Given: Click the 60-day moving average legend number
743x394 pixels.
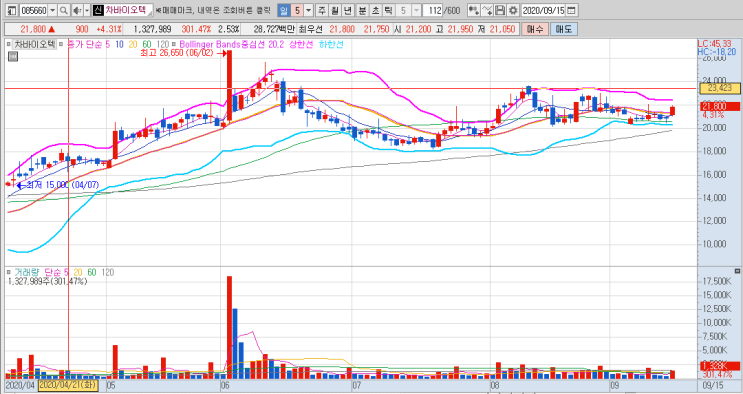Looking at the screenshot, I should click(147, 45).
